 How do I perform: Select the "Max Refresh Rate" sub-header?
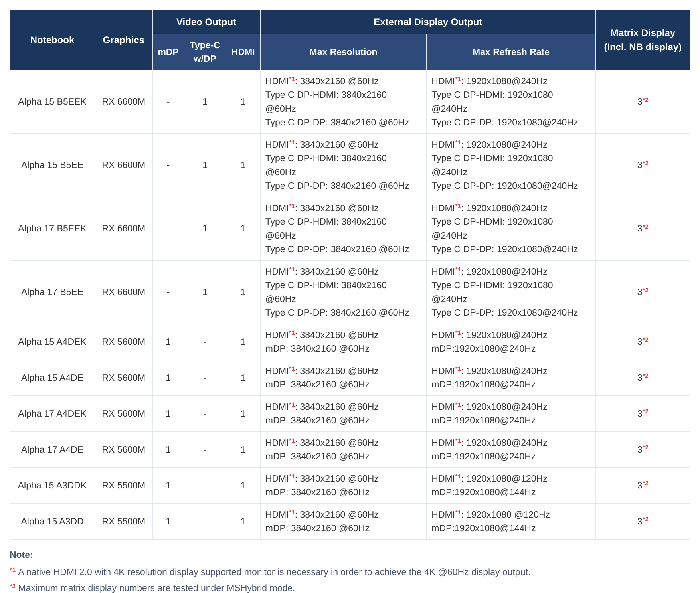(x=511, y=52)
